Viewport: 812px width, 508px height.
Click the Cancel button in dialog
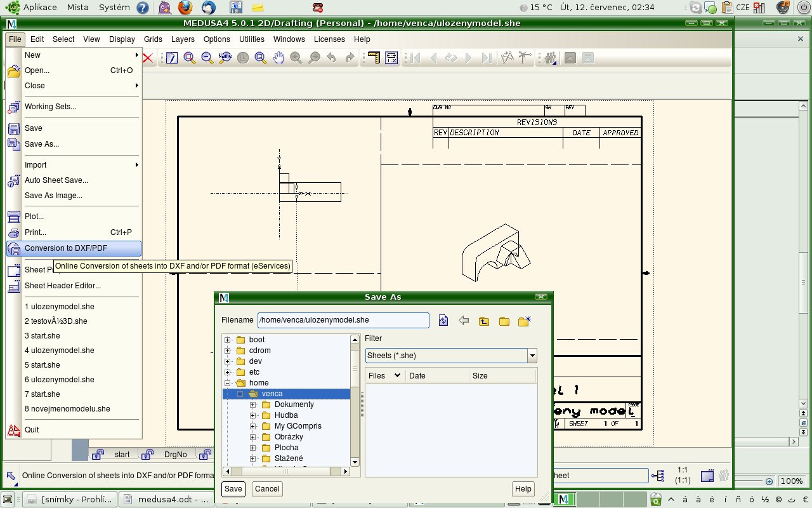click(x=267, y=489)
